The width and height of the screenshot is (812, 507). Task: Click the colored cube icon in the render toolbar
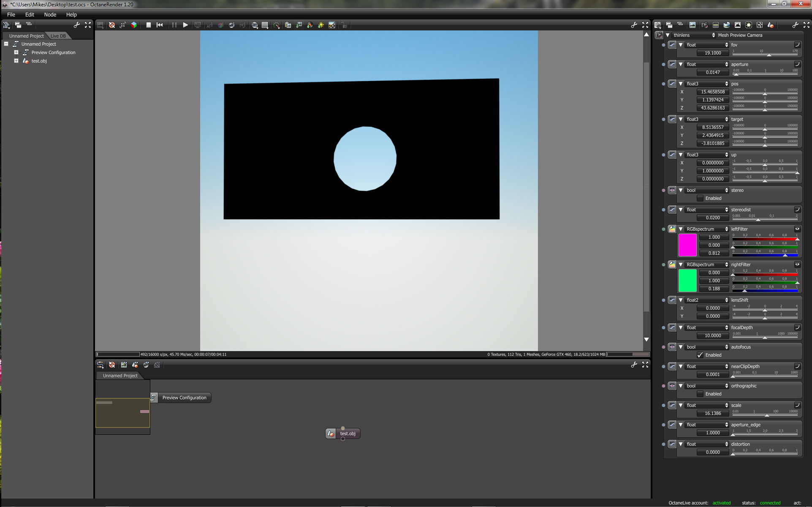pyautogui.click(x=134, y=25)
